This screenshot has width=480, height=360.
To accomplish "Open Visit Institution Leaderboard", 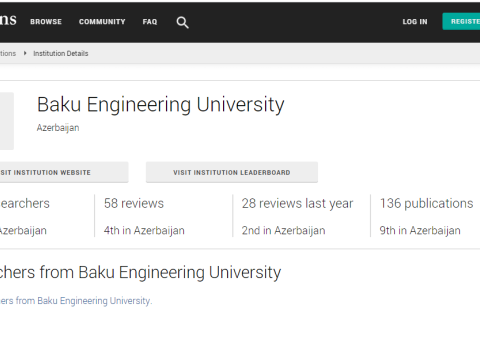I will [232, 172].
